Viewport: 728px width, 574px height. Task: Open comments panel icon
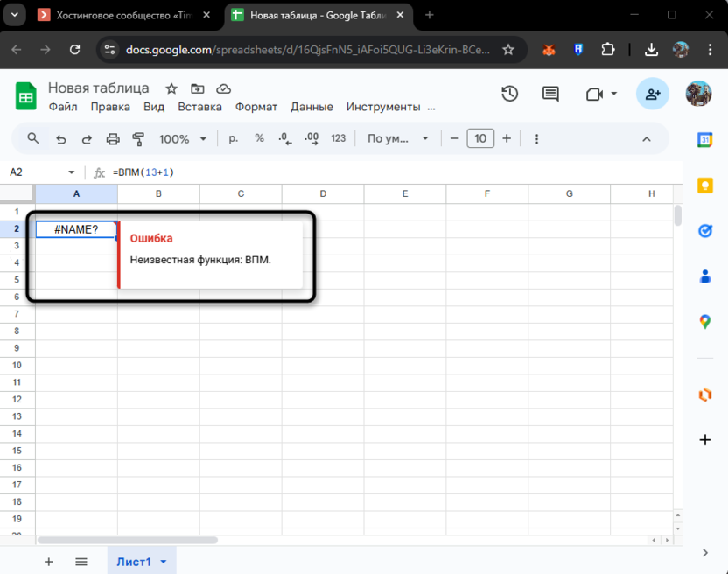[x=550, y=94]
